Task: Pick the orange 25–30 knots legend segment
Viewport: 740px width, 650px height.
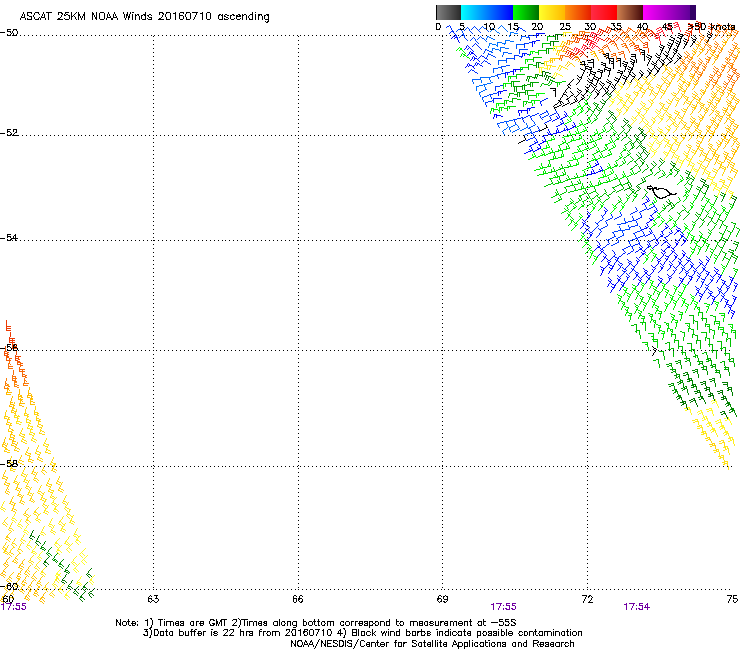Action: 578,12
